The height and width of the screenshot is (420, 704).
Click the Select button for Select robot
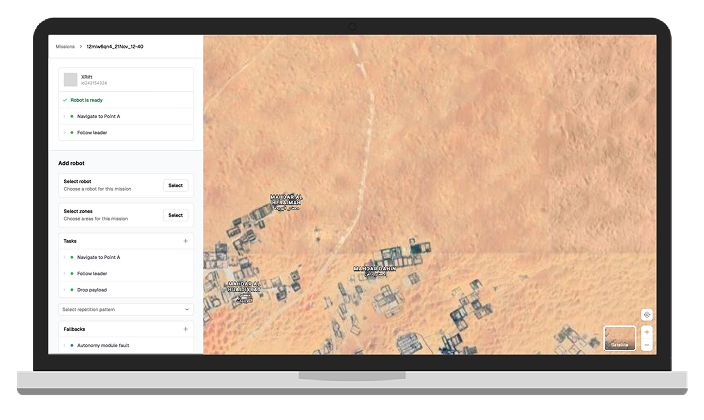point(176,186)
